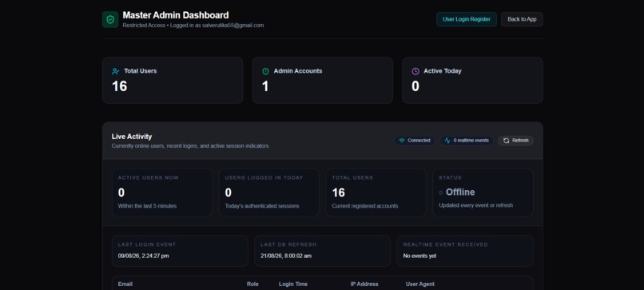644x290 pixels.
Task: Click the Admin Accounts value 1
Action: [x=265, y=86]
